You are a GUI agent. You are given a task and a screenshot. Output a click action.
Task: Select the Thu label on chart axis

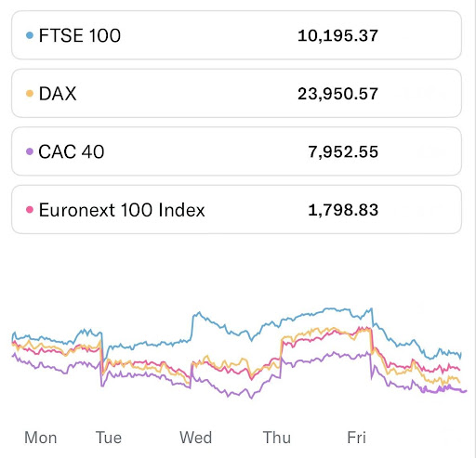[277, 438]
